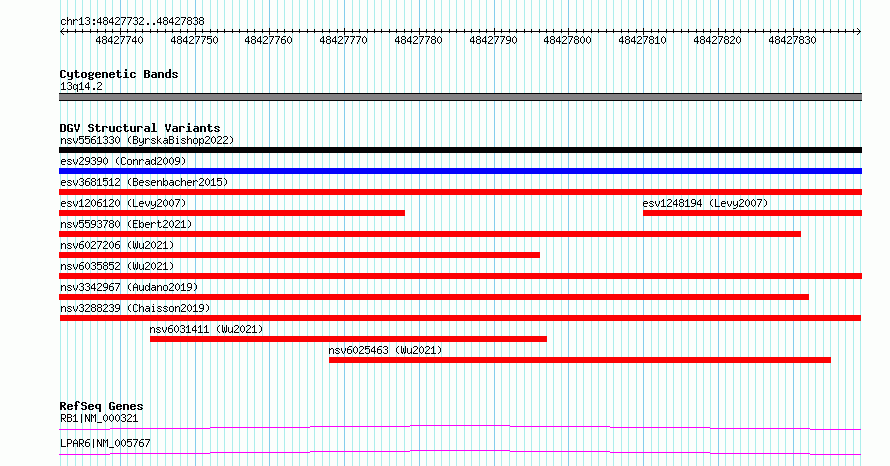Screen dimensions: 890x466
Task: Click the chr13:48427732..48427838 region label
Action: (x=132, y=21)
